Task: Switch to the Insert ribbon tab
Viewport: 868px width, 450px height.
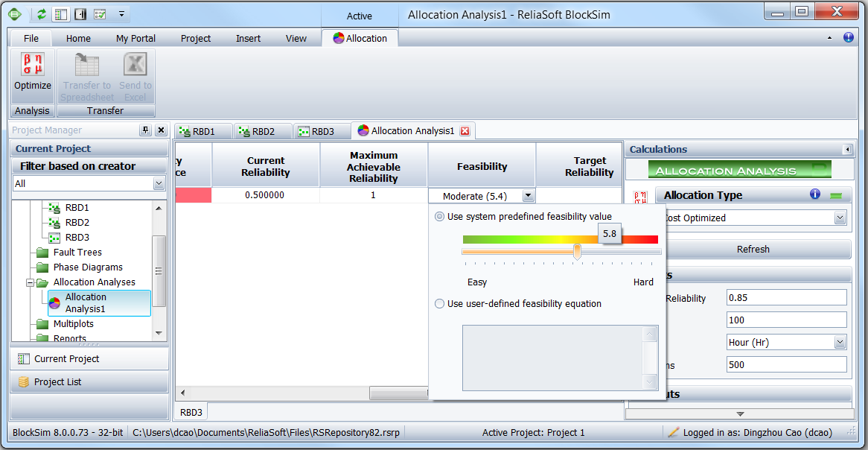Action: pyautogui.click(x=249, y=38)
